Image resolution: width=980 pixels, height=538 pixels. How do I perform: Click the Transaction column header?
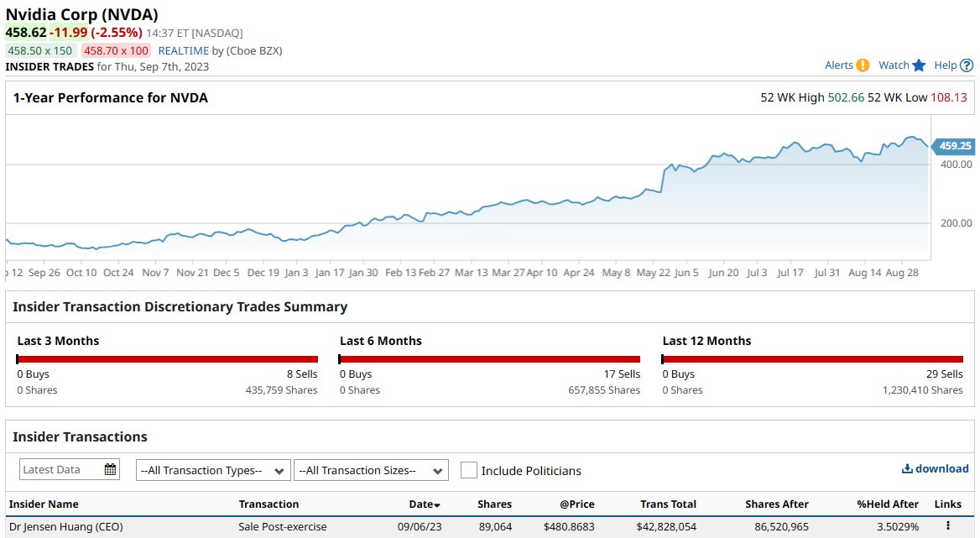pos(268,504)
